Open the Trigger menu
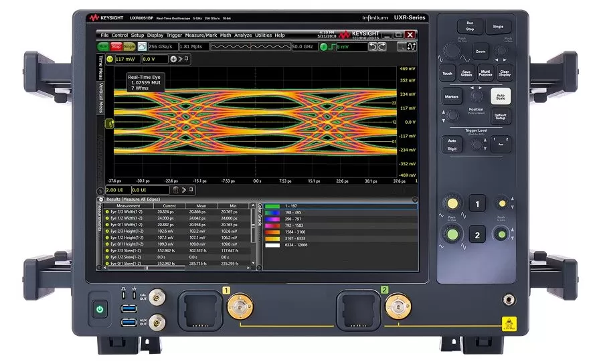Screen dimensions: 599x364 tap(174, 35)
